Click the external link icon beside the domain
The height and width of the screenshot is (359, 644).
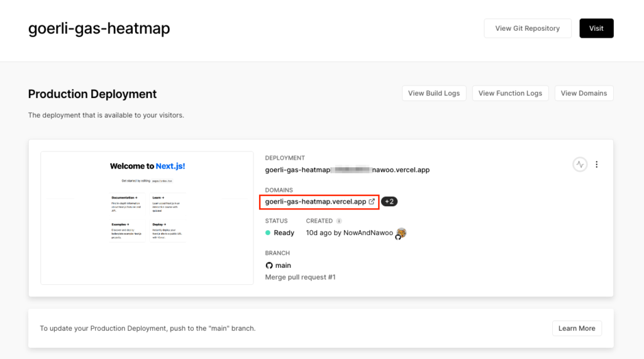pos(372,201)
